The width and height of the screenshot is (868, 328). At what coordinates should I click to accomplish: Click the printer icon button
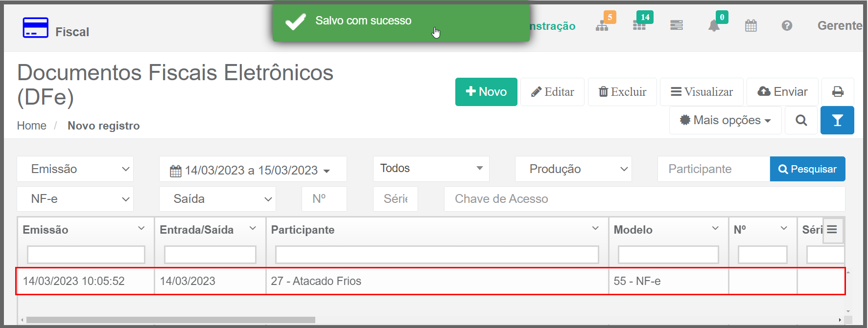pyautogui.click(x=838, y=92)
